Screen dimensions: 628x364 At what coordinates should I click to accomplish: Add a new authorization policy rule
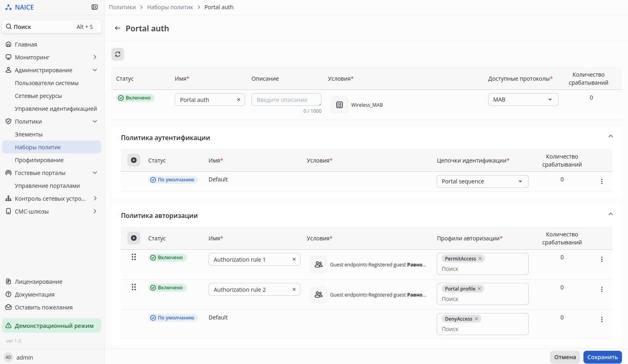(134, 238)
